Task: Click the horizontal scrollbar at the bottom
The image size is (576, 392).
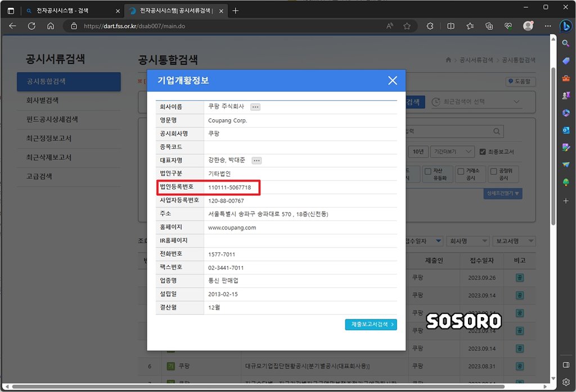Action: (258, 386)
